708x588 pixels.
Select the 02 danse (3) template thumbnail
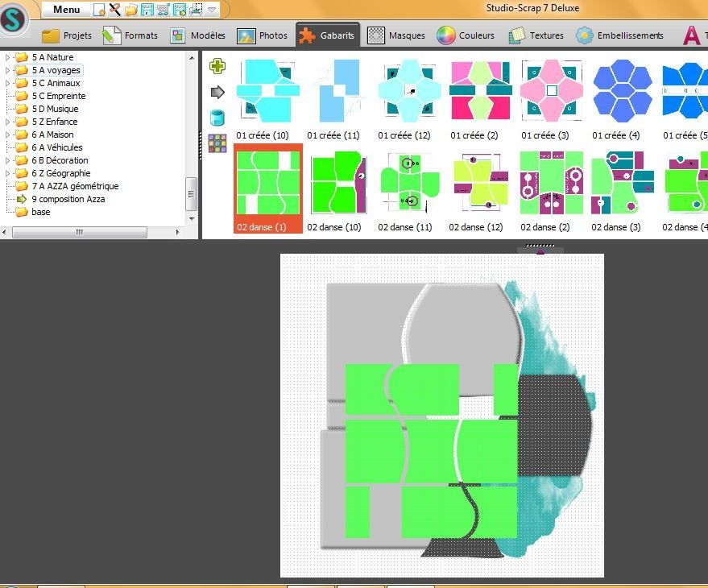click(622, 183)
